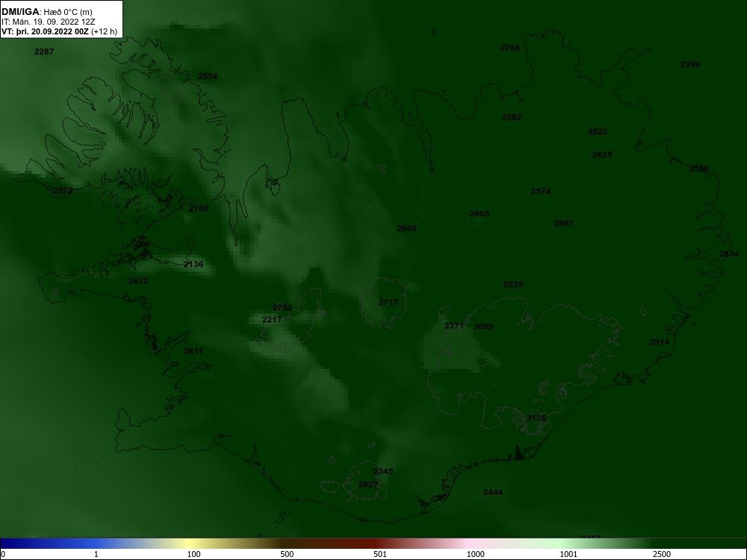The height and width of the screenshot is (560, 747).
Task: Click the legend label 1001
Action: 568,554
